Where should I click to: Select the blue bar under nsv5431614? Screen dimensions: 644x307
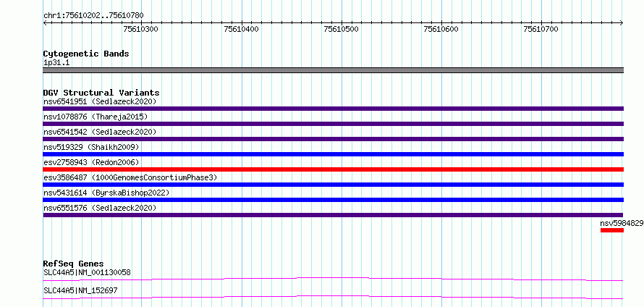coord(333,200)
